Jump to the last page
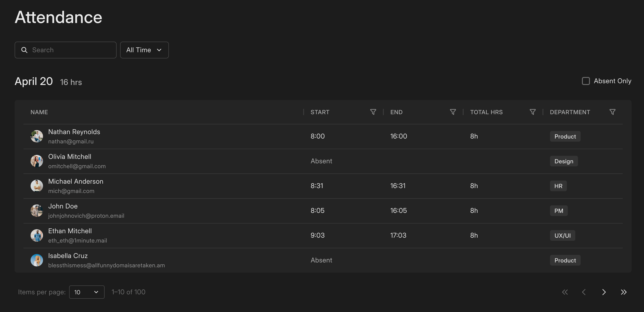 pyautogui.click(x=623, y=292)
